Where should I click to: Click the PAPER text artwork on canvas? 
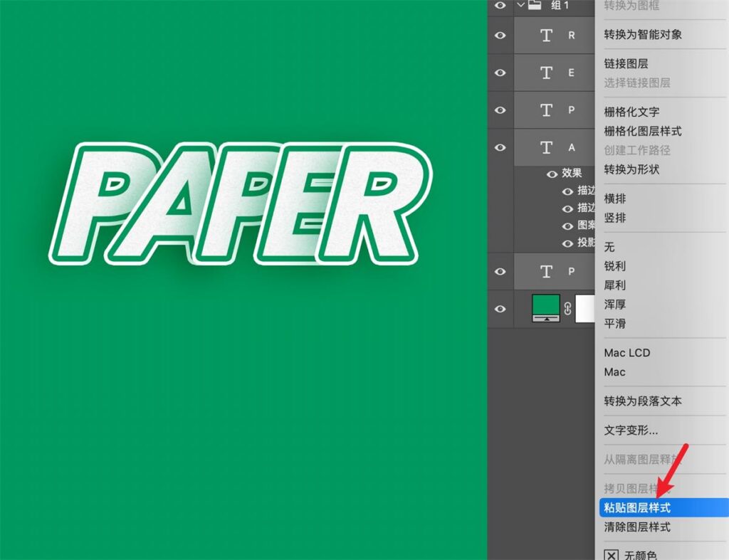(241, 204)
